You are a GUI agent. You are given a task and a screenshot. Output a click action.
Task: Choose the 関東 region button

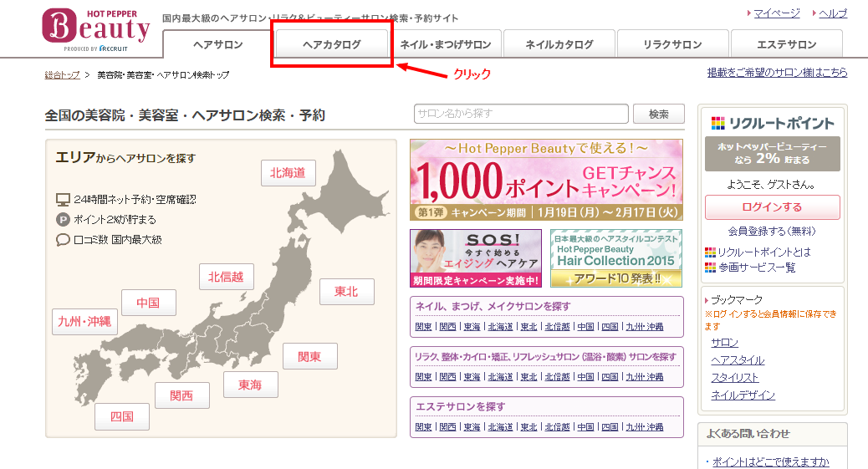(x=310, y=357)
